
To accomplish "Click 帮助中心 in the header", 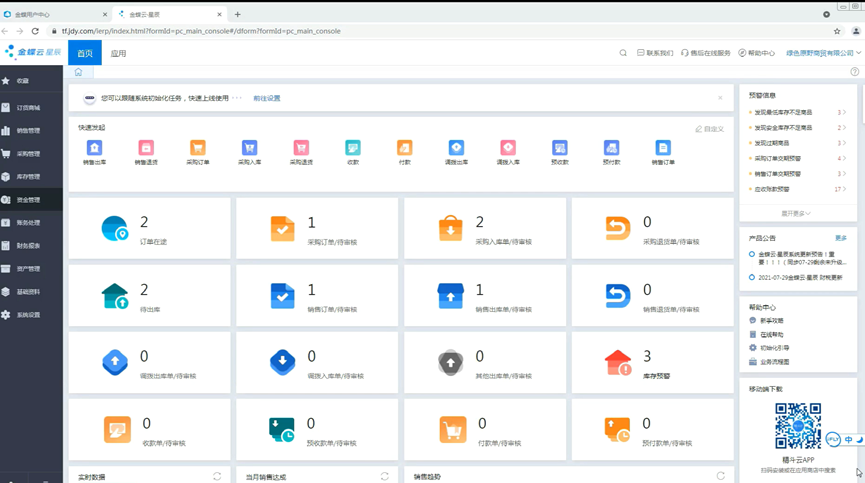I will (757, 53).
